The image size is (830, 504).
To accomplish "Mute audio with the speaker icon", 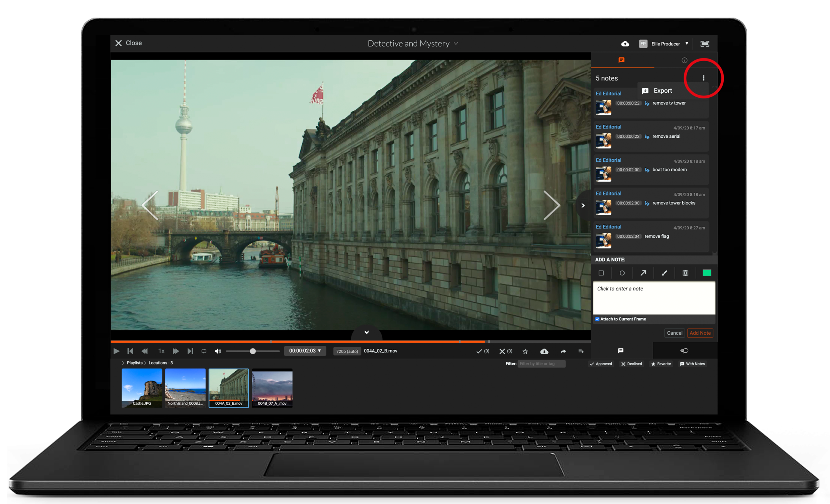I will [218, 351].
